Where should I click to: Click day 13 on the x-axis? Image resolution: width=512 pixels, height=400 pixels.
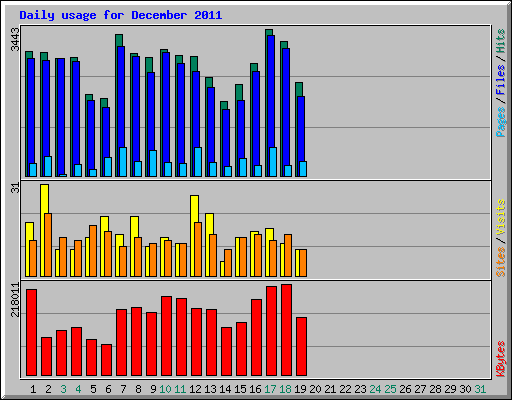(210, 389)
